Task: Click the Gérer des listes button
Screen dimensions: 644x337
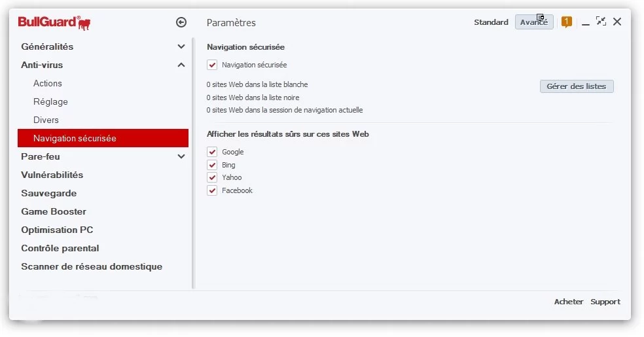Action: [x=577, y=86]
